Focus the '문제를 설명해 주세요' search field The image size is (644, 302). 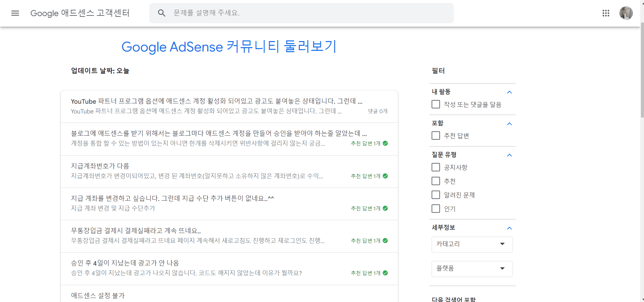point(301,13)
